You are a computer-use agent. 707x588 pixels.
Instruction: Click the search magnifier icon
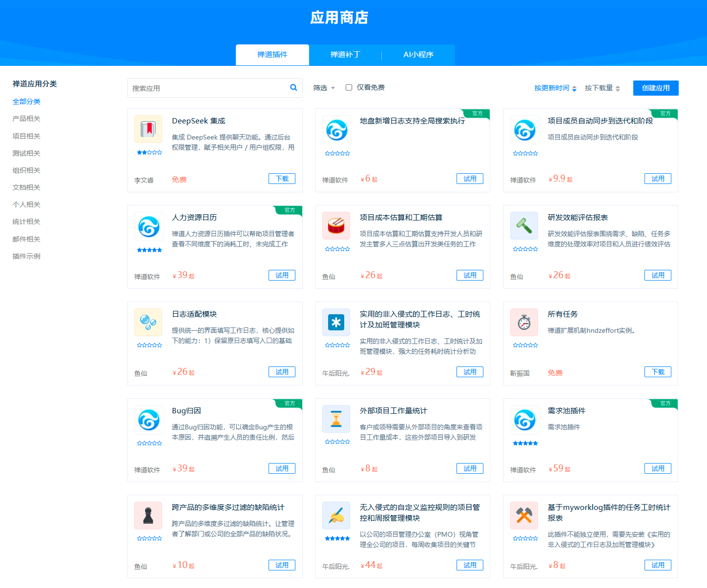(293, 87)
